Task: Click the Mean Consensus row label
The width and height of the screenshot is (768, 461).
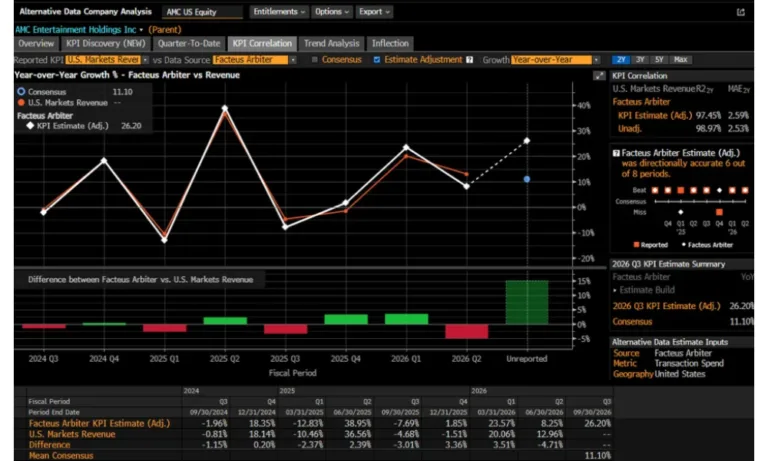Action: coord(61,456)
